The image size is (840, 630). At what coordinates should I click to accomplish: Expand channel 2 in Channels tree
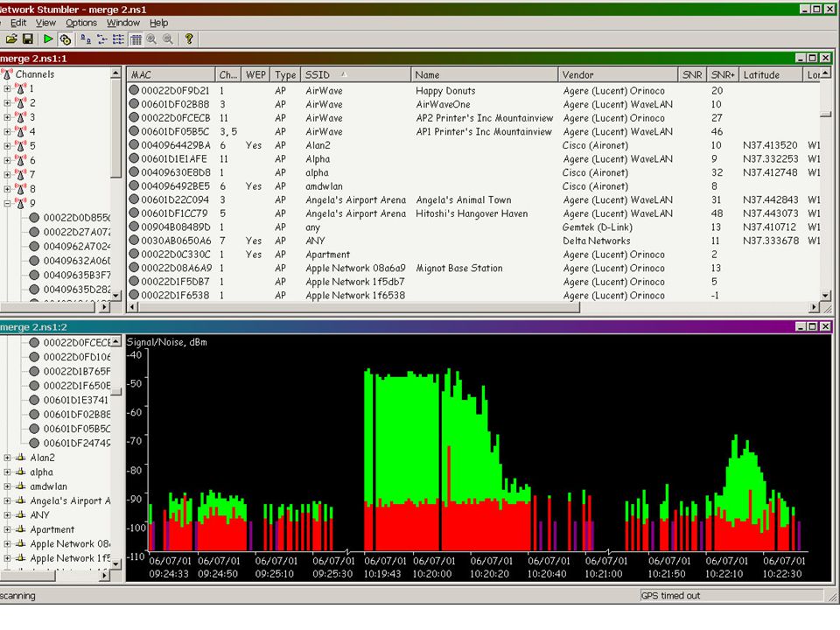click(7, 103)
